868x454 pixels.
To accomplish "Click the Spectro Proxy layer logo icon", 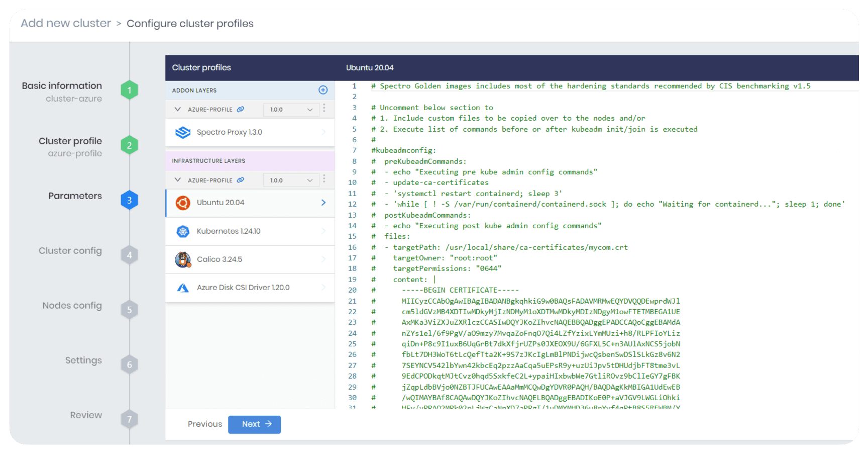I will pyautogui.click(x=183, y=132).
